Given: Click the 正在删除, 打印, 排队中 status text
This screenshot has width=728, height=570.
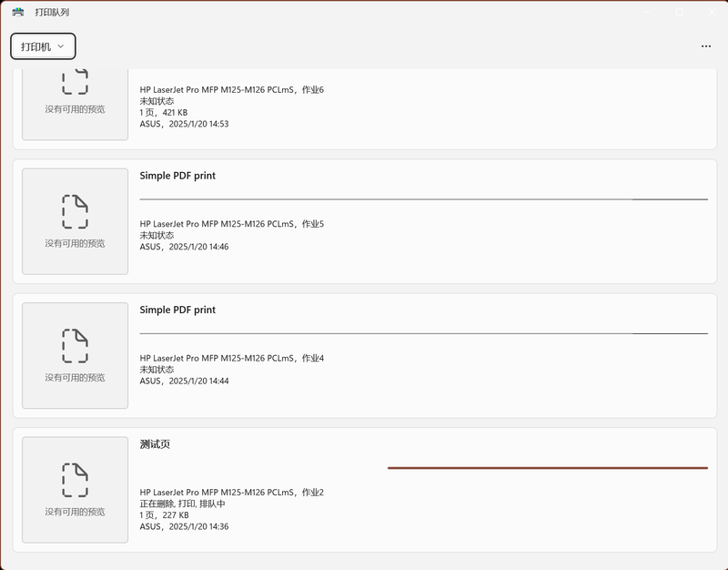Looking at the screenshot, I should click(x=182, y=504).
